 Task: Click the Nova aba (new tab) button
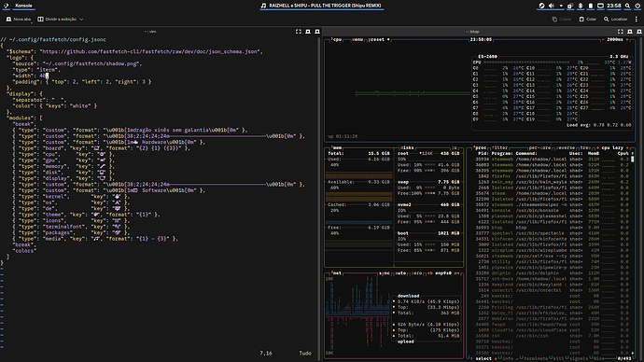(x=19, y=20)
